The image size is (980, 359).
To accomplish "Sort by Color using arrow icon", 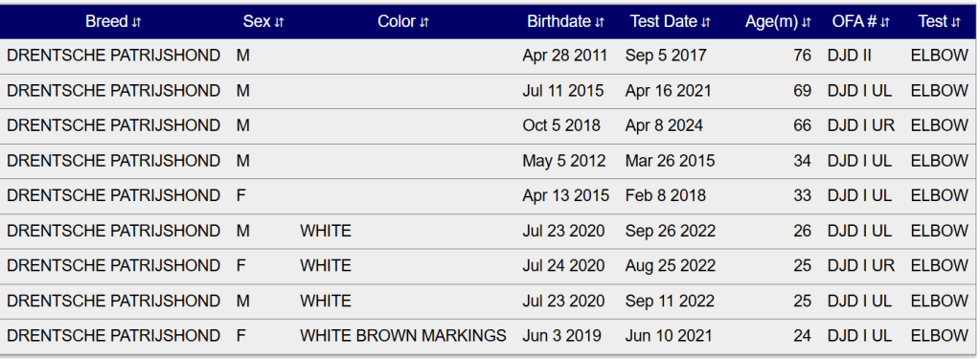I will point(424,22).
